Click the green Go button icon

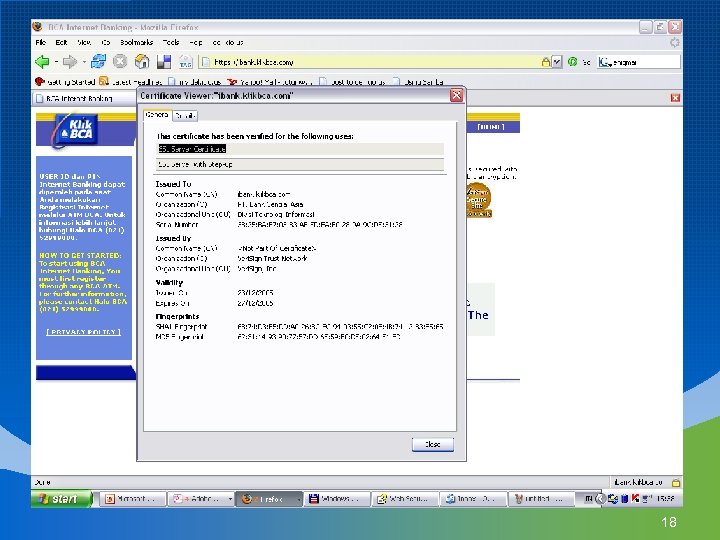point(572,62)
